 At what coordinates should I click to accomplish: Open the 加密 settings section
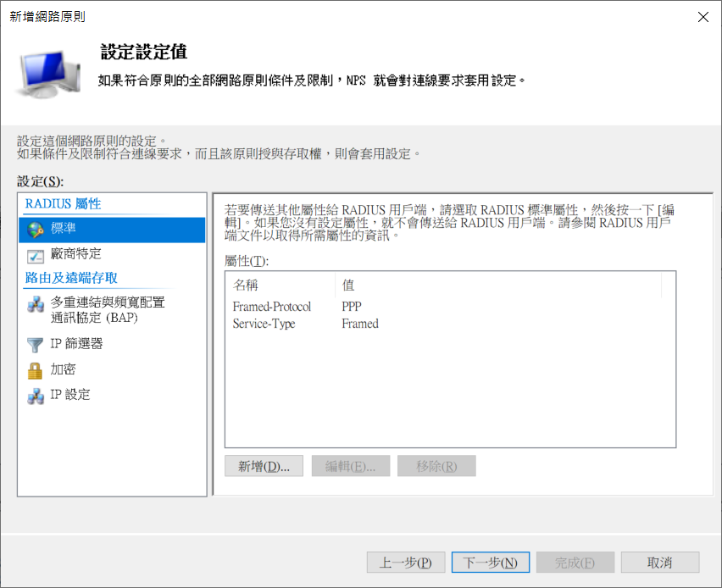click(x=63, y=370)
